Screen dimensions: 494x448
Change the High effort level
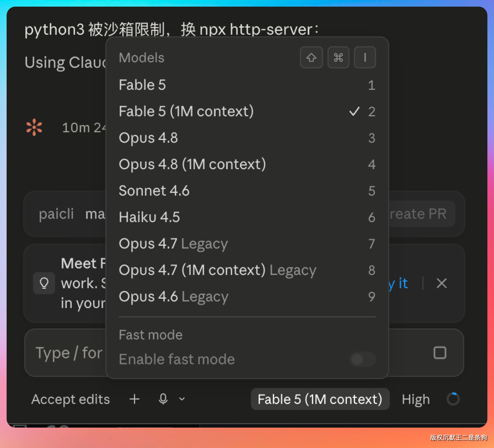click(x=416, y=399)
